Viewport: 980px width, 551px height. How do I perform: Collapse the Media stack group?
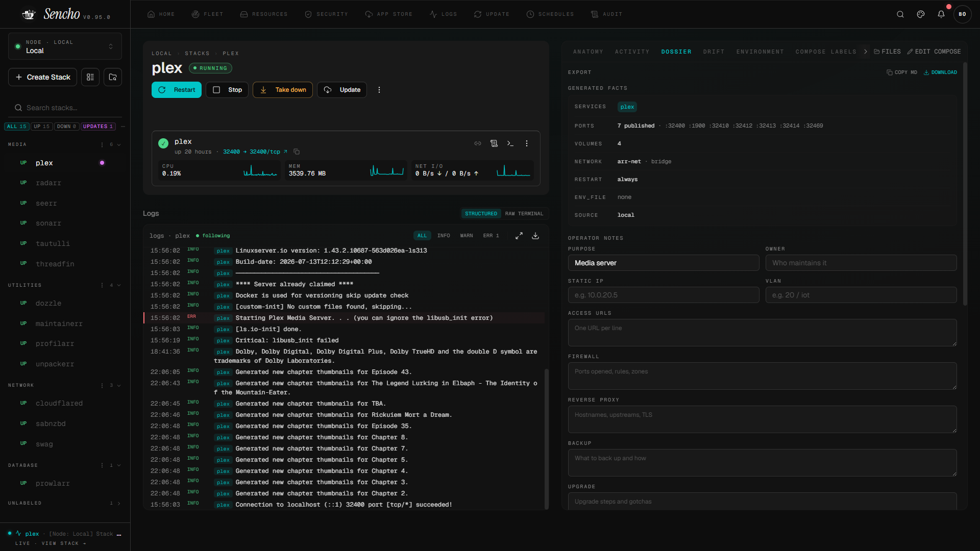(x=119, y=145)
